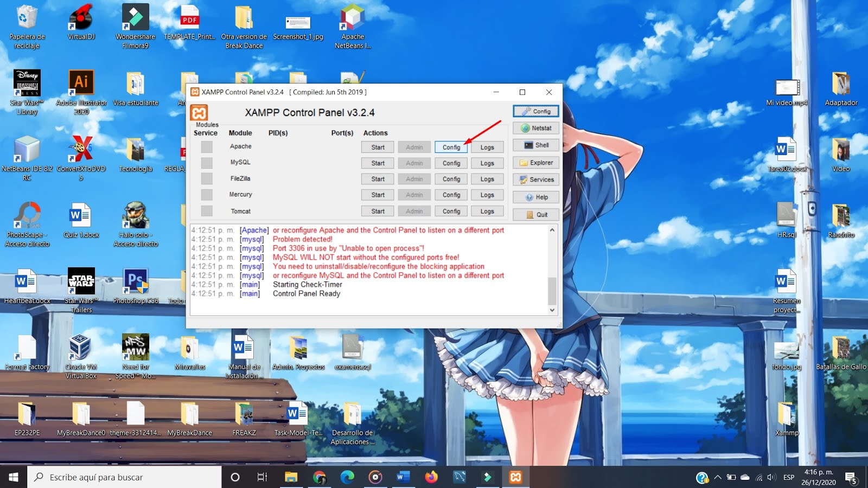Select the HR.sql file icon

click(x=786, y=220)
